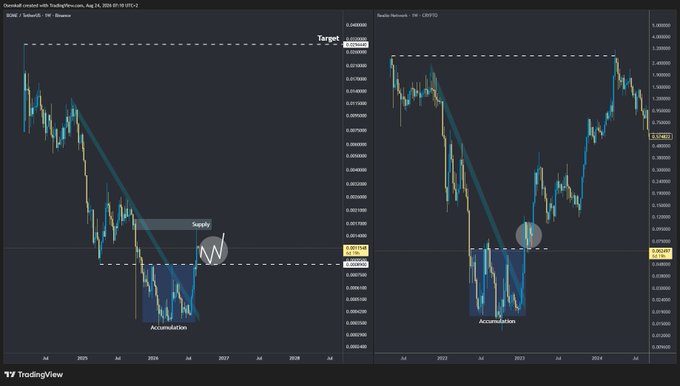
Task: Select the grey retest circle on Realio chart
Action: point(529,235)
